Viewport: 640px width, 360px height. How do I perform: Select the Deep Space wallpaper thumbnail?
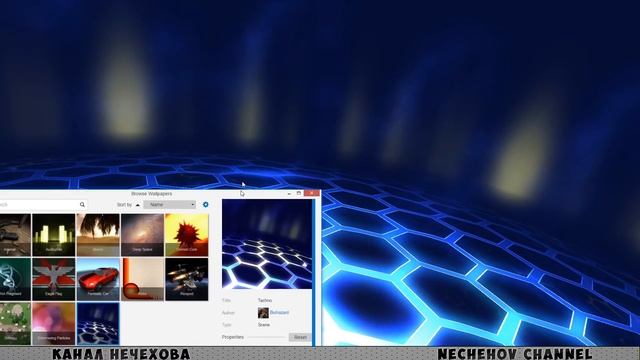click(x=142, y=235)
